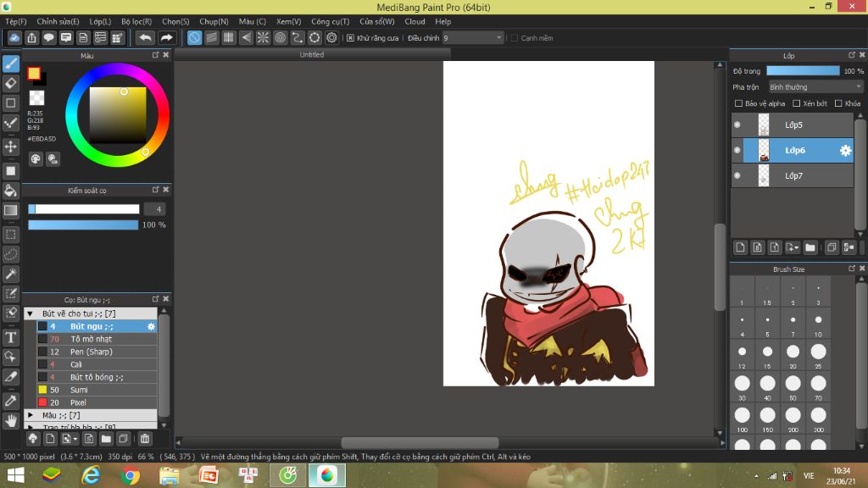Select the Eraser tool
Screen dimensions: 868x488
(x=11, y=84)
